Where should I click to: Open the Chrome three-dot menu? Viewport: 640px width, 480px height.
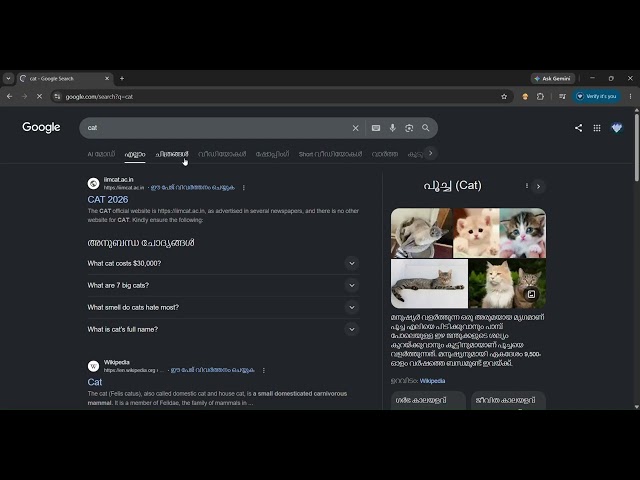(x=630, y=97)
